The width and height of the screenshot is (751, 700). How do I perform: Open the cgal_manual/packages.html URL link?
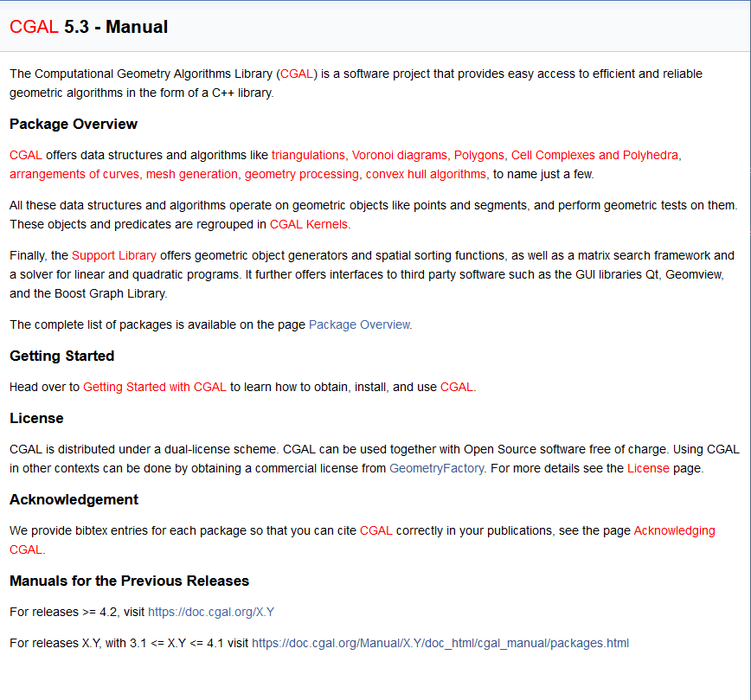440,644
